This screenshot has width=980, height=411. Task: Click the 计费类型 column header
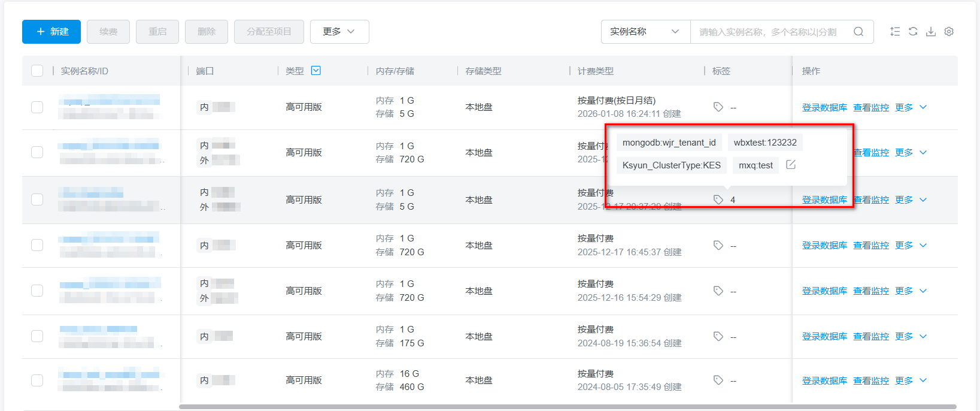(596, 71)
